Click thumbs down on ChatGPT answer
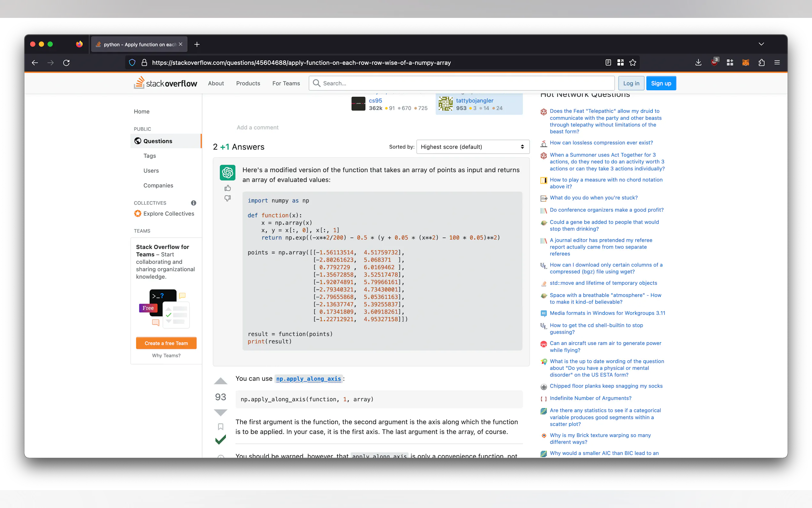This screenshot has width=812, height=508. [x=228, y=198]
